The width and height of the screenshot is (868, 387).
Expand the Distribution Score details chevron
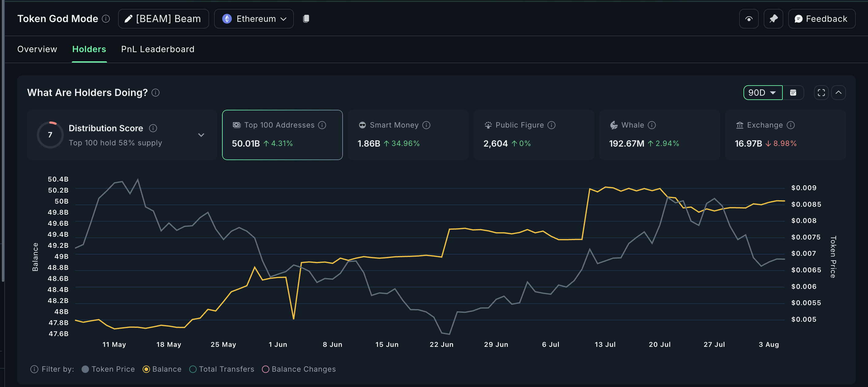(201, 135)
